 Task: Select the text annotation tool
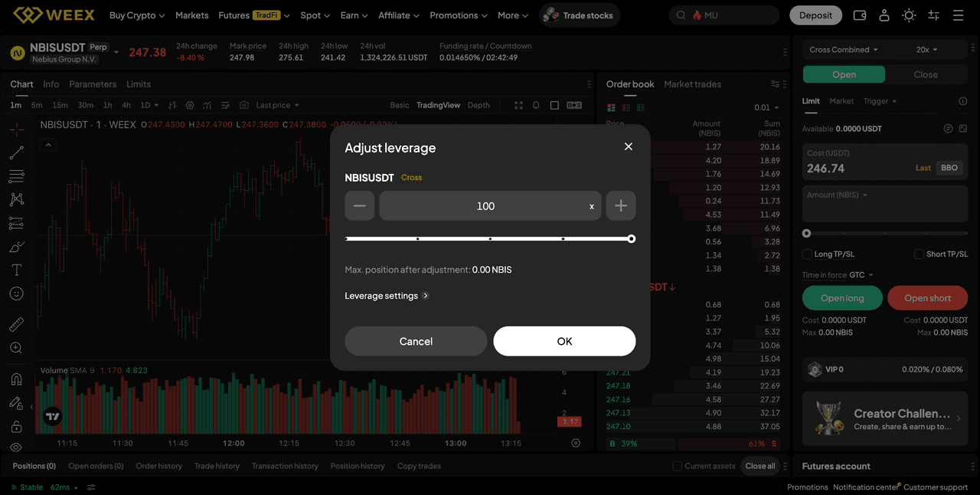16,270
